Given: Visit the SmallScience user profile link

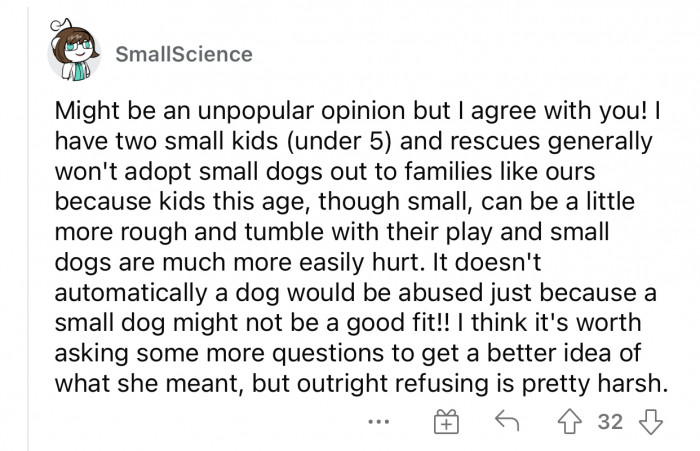Looking at the screenshot, I should coord(184,54).
